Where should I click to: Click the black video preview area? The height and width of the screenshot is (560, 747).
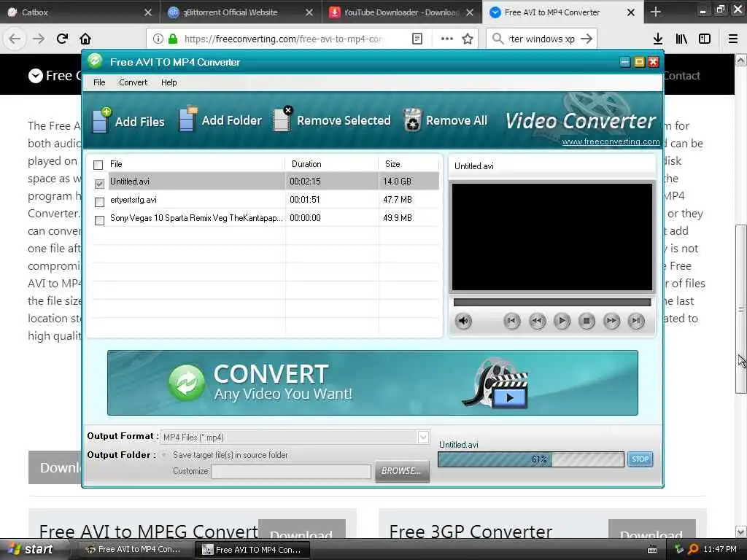click(x=552, y=237)
